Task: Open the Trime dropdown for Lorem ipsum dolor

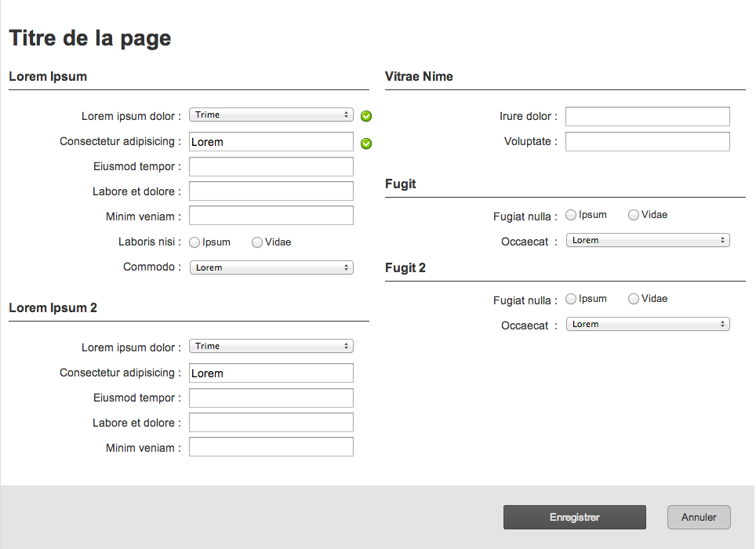Action: 271,115
